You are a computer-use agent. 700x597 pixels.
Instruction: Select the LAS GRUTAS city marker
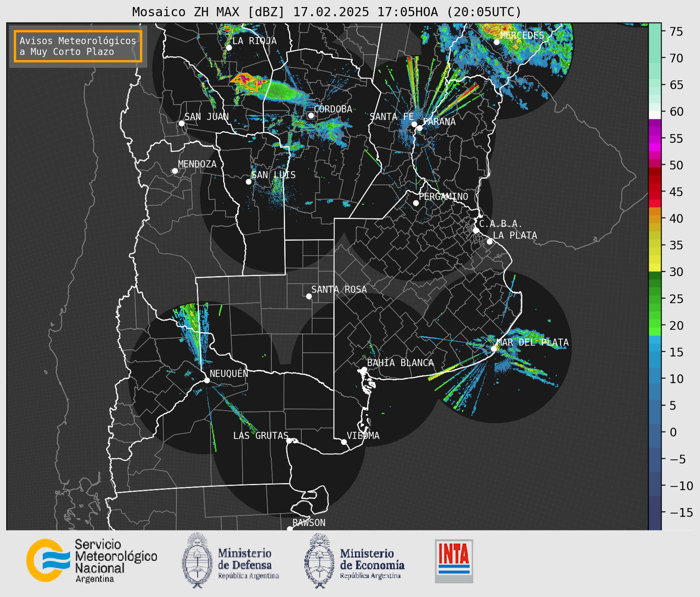(x=289, y=440)
